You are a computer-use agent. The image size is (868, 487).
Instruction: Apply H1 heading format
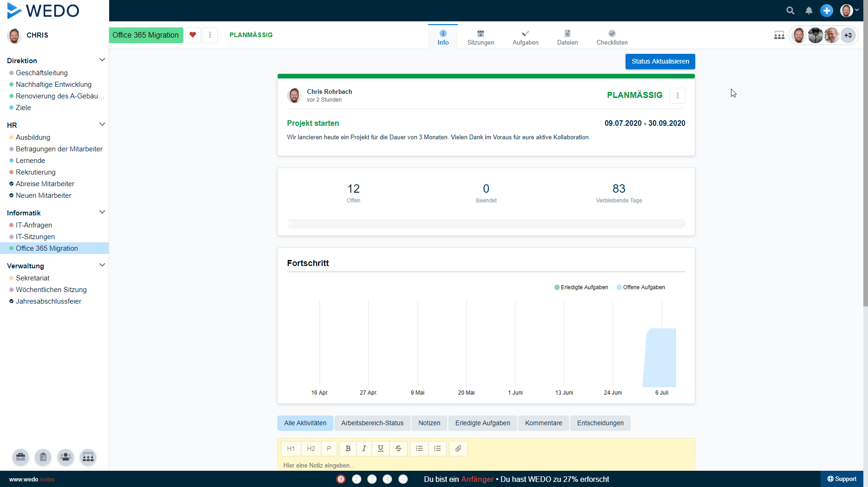(x=291, y=448)
